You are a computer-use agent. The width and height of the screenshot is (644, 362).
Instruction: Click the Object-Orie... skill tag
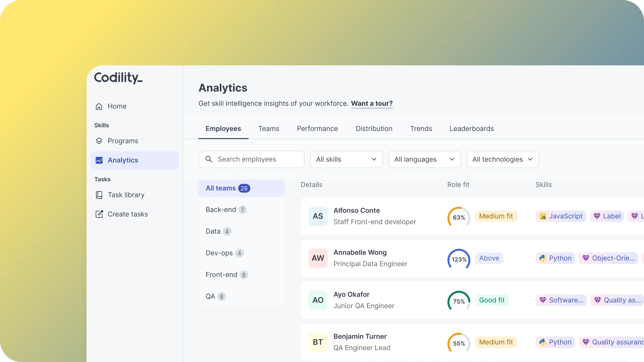[608, 258]
